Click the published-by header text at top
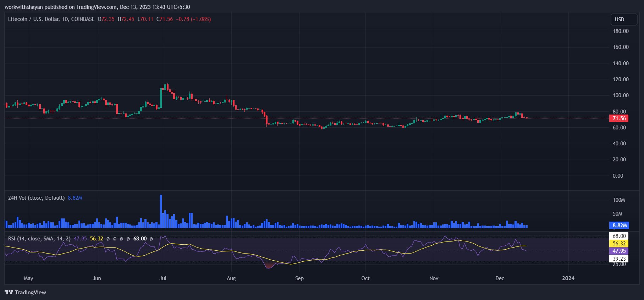This screenshot has width=644, height=300. click(x=97, y=7)
